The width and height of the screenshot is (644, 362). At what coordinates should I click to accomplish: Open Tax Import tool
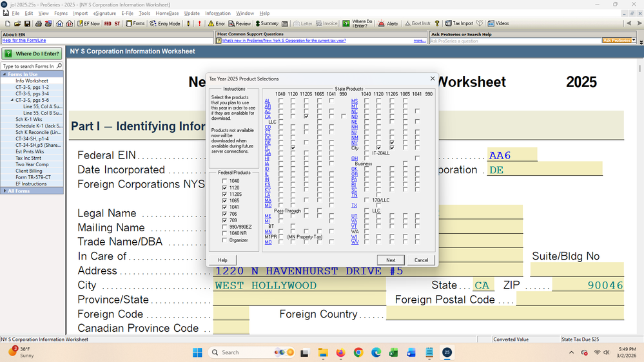coord(459,23)
